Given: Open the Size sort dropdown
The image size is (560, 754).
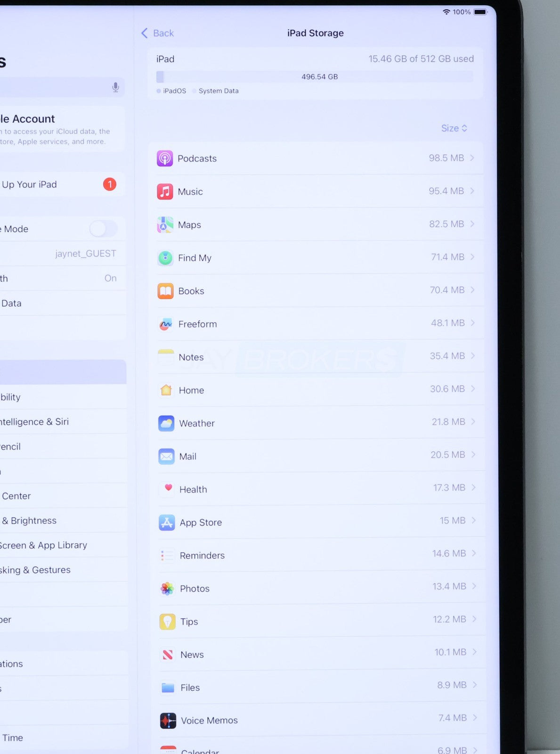Looking at the screenshot, I should pos(454,128).
